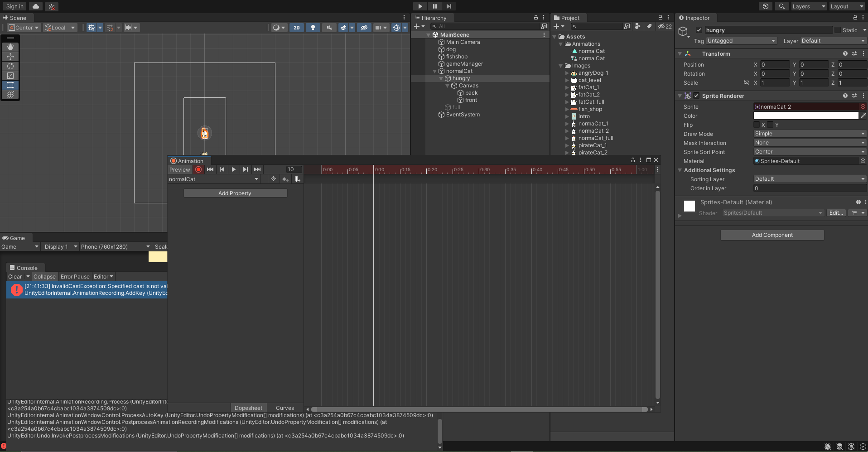This screenshot has height=452, width=868.
Task: Select the Hand view tool
Action: (x=10, y=47)
